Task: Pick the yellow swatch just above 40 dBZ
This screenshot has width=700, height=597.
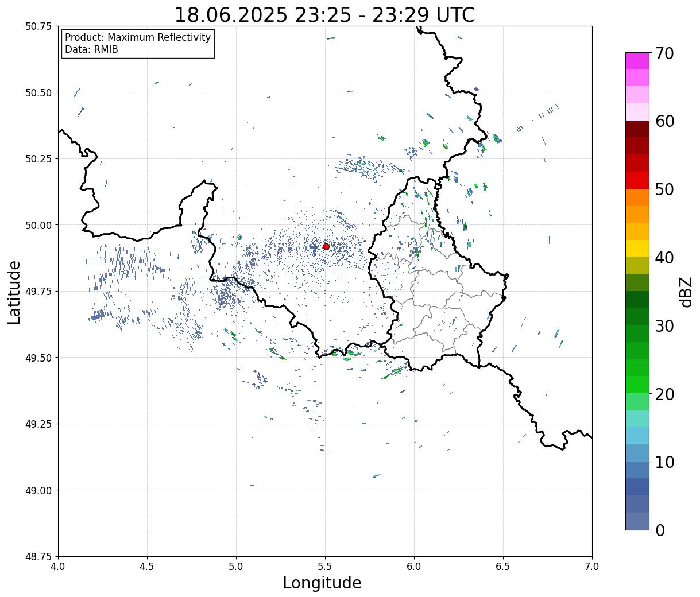Action: (x=637, y=249)
